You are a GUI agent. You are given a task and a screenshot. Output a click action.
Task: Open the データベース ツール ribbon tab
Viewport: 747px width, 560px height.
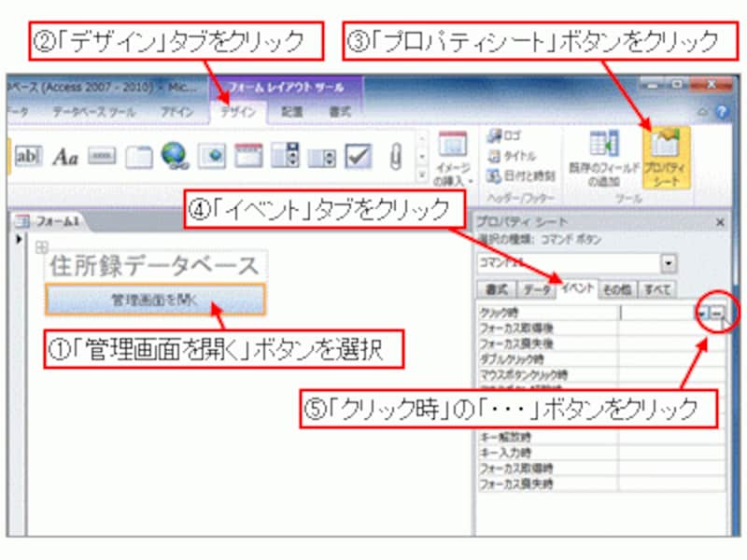coord(94,112)
